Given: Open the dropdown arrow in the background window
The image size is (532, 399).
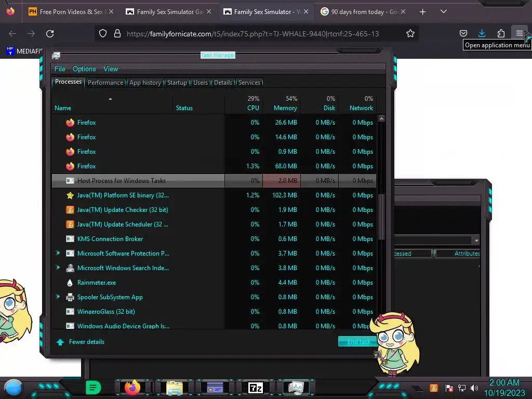Looking at the screenshot, I should point(476,241).
